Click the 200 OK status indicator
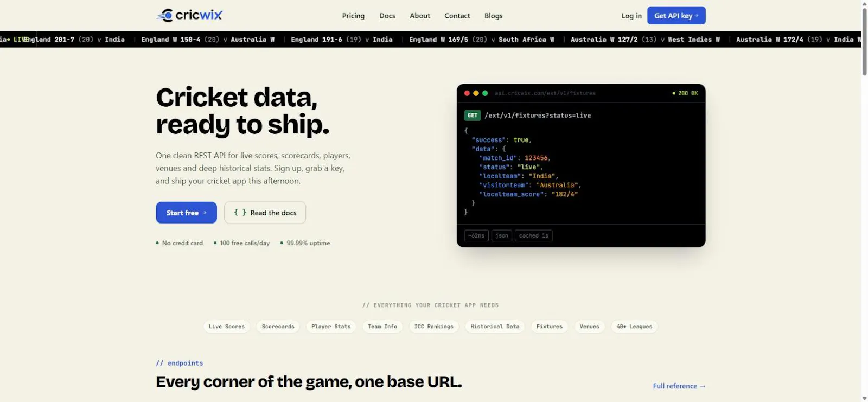 point(685,93)
